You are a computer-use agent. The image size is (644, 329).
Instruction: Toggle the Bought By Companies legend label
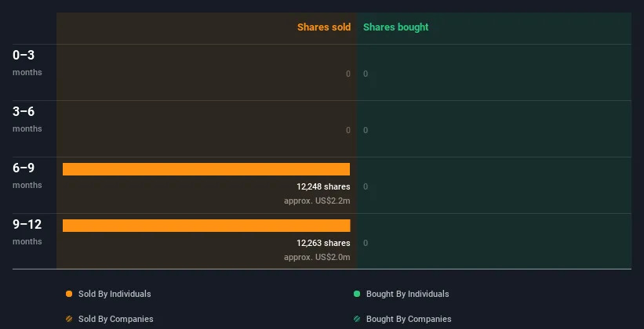click(409, 319)
